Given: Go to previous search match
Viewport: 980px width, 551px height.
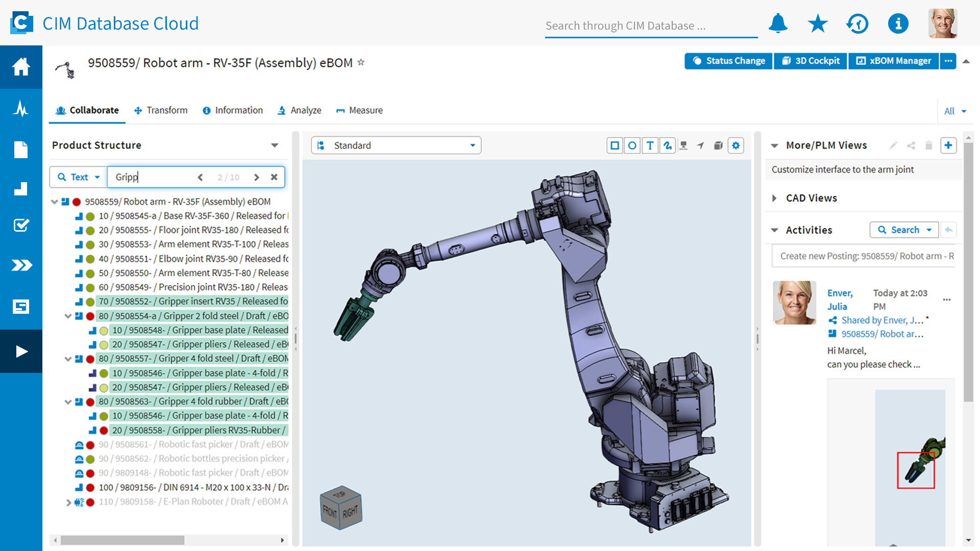Looking at the screenshot, I should point(200,177).
